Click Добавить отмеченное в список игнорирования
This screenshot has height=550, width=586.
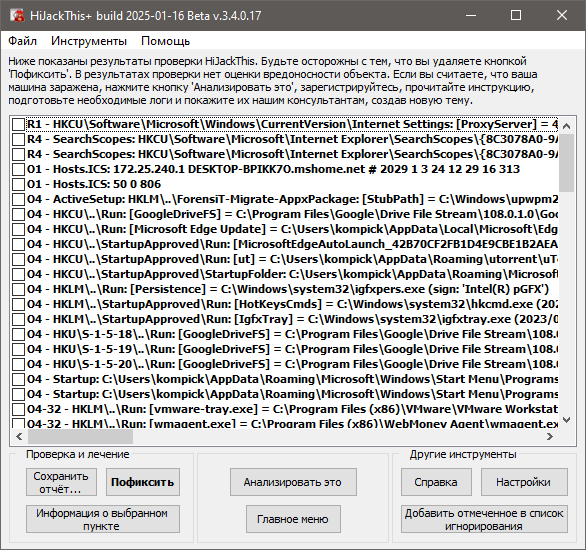pos(484,519)
